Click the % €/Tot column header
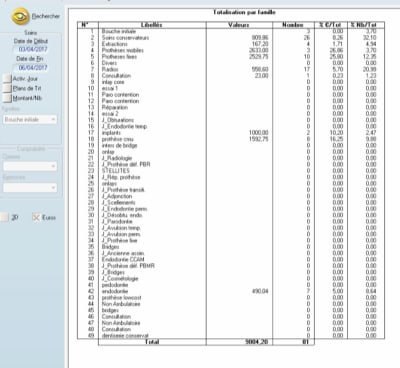The image size is (400, 368). [331, 25]
